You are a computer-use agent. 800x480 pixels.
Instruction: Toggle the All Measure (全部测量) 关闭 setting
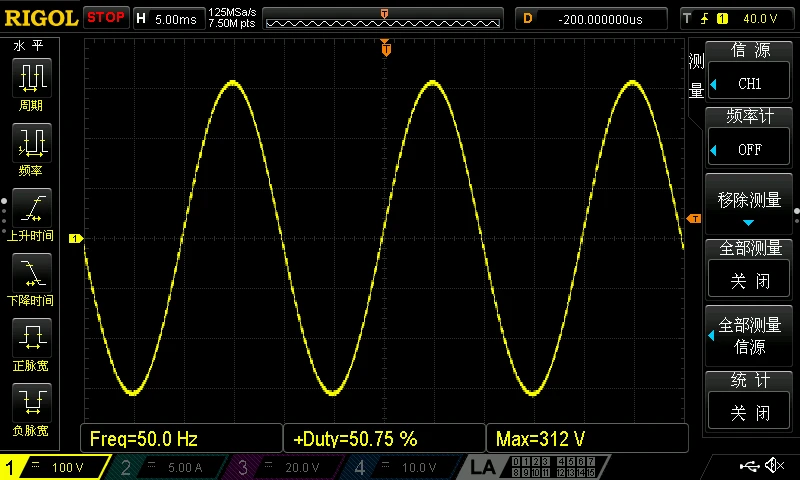coord(749,281)
